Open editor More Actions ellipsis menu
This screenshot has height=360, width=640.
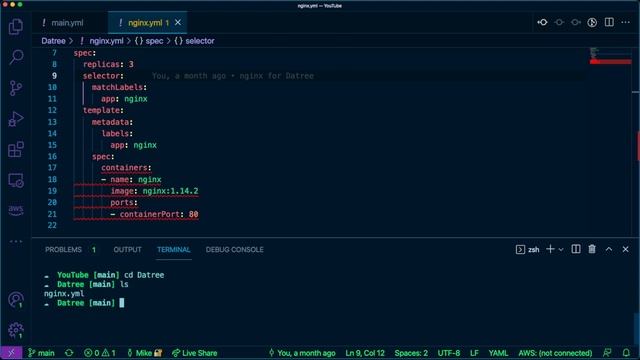625,22
